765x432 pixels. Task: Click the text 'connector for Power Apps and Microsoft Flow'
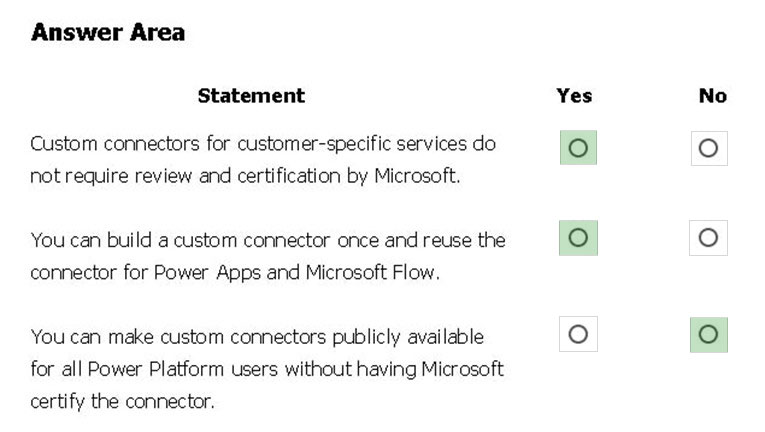click(x=233, y=272)
